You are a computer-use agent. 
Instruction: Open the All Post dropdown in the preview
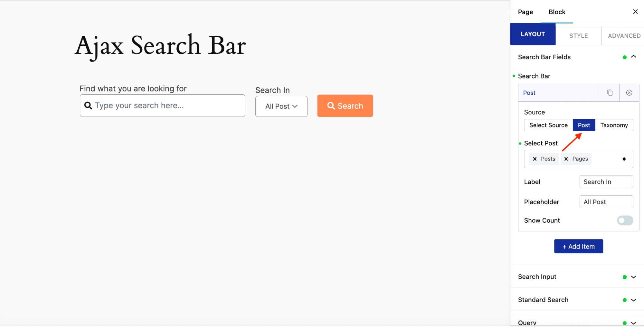(x=281, y=106)
